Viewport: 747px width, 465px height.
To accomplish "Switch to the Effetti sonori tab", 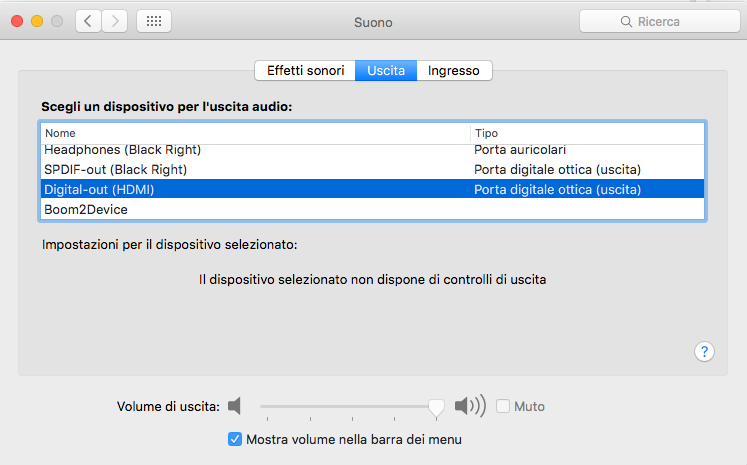I will (x=305, y=71).
